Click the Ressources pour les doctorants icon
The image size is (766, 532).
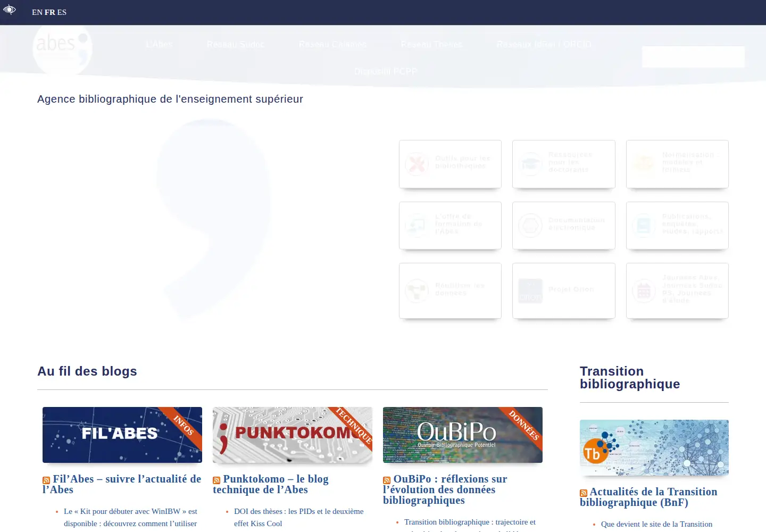pyautogui.click(x=530, y=164)
